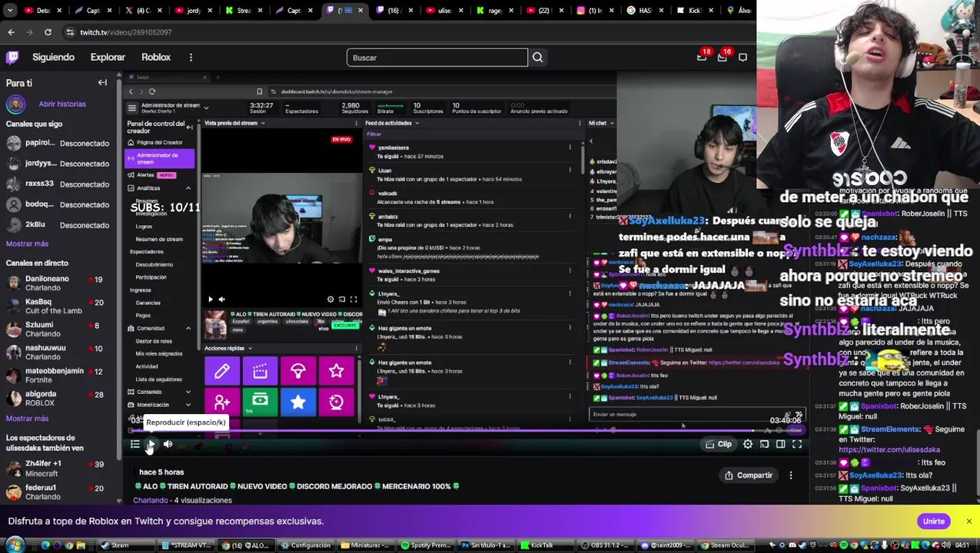Click Abrir historias in sidebar
Screen dimensions: 980x553
tap(62, 104)
